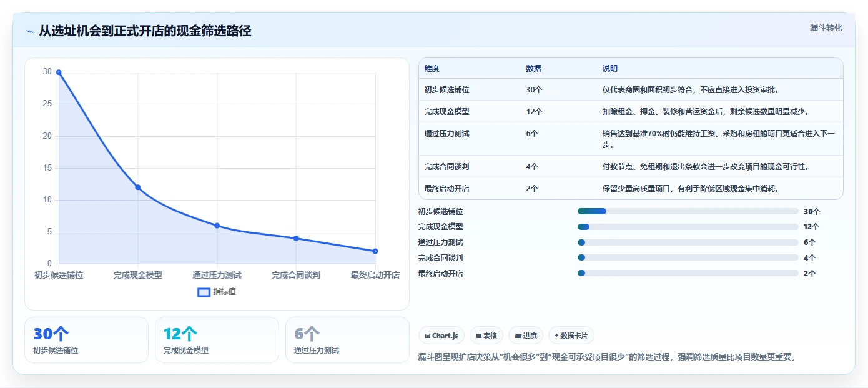Click the 6个 progress bar for 通过压力测试
This screenshot has width=868, height=388.
pyautogui.click(x=688, y=242)
